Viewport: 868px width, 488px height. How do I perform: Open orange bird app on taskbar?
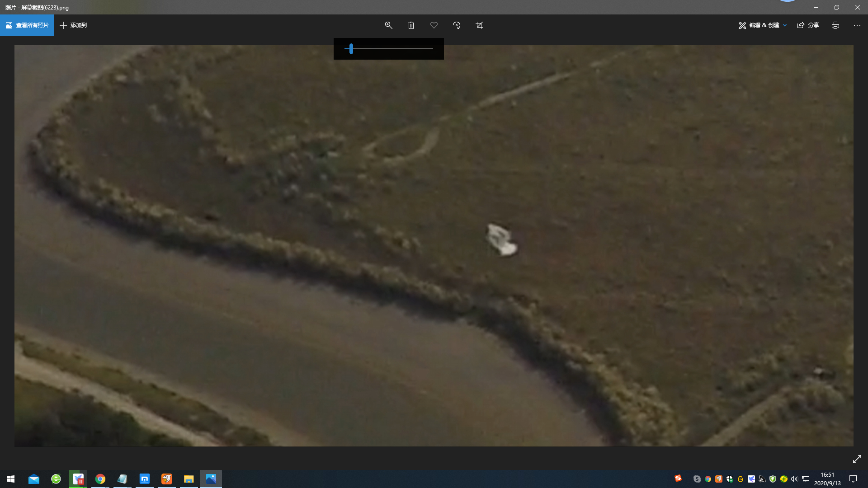pyautogui.click(x=167, y=479)
